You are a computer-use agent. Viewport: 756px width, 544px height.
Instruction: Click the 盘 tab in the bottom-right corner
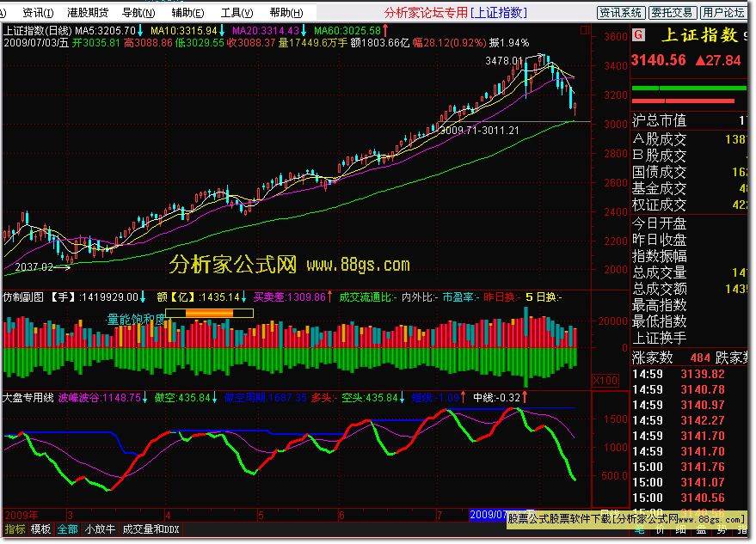[x=701, y=530]
